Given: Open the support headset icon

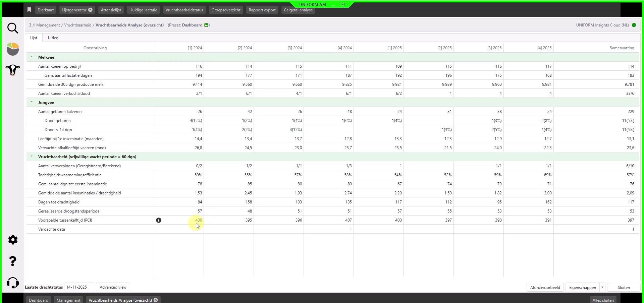Looking at the screenshot, I should (13, 283).
